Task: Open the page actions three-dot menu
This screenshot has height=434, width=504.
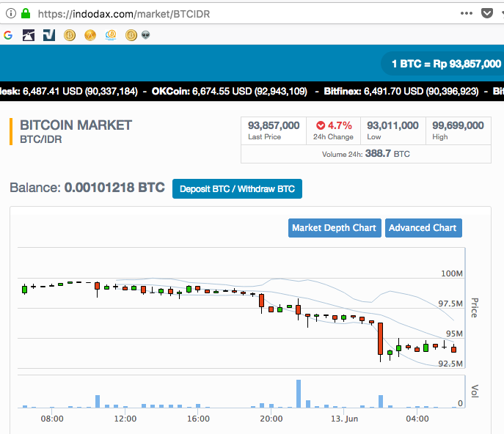Action: 467,13
